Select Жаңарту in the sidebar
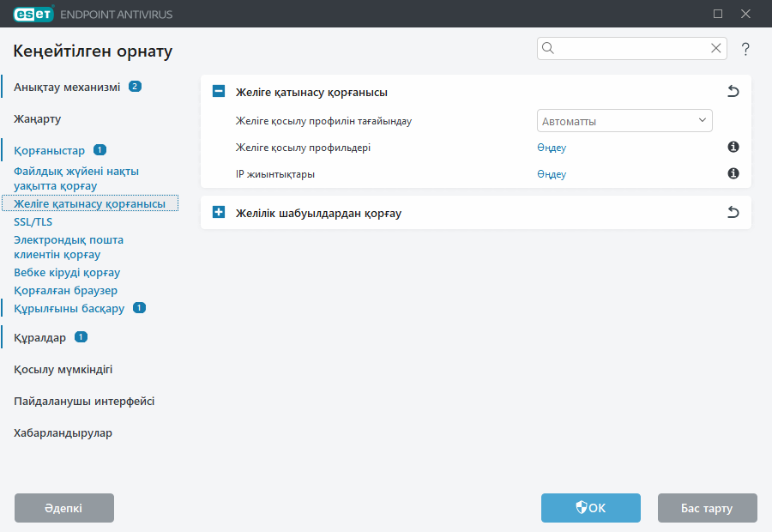 pos(37,118)
